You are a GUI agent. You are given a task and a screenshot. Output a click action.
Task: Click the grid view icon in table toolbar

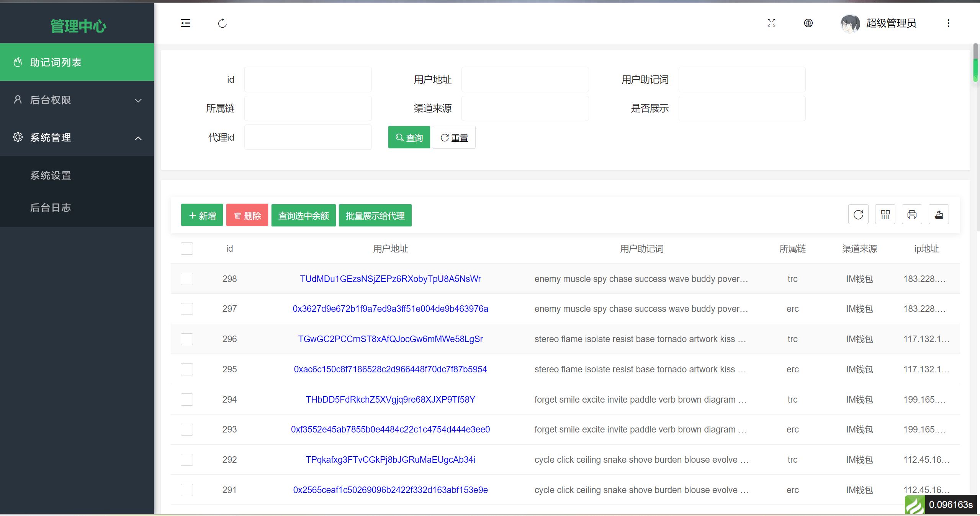pyautogui.click(x=885, y=215)
